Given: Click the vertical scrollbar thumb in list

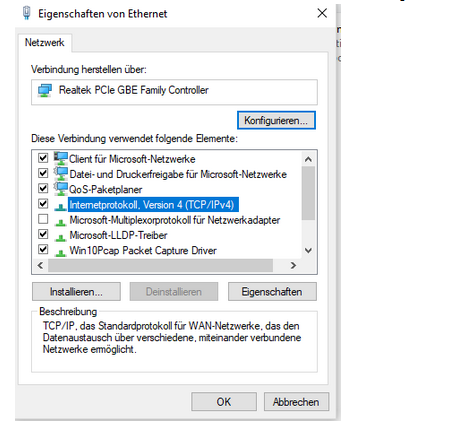Looking at the screenshot, I should (x=309, y=193).
